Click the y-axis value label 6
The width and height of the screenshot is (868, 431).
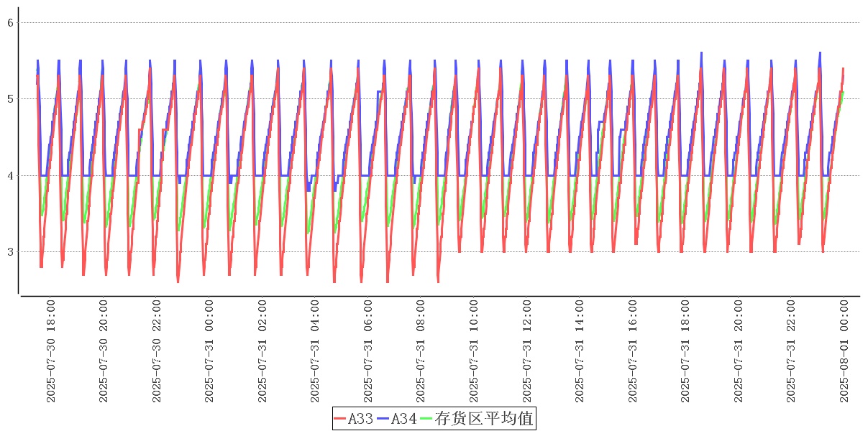[10, 23]
